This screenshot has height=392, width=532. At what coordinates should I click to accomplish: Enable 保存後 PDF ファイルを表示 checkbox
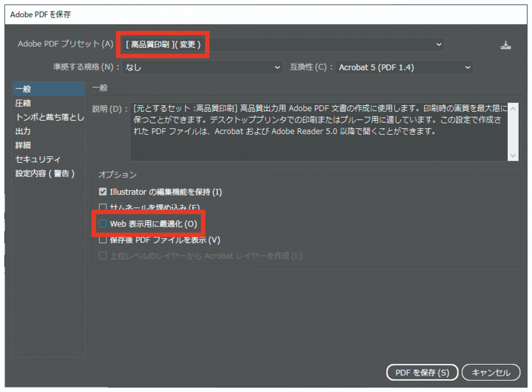(103, 240)
